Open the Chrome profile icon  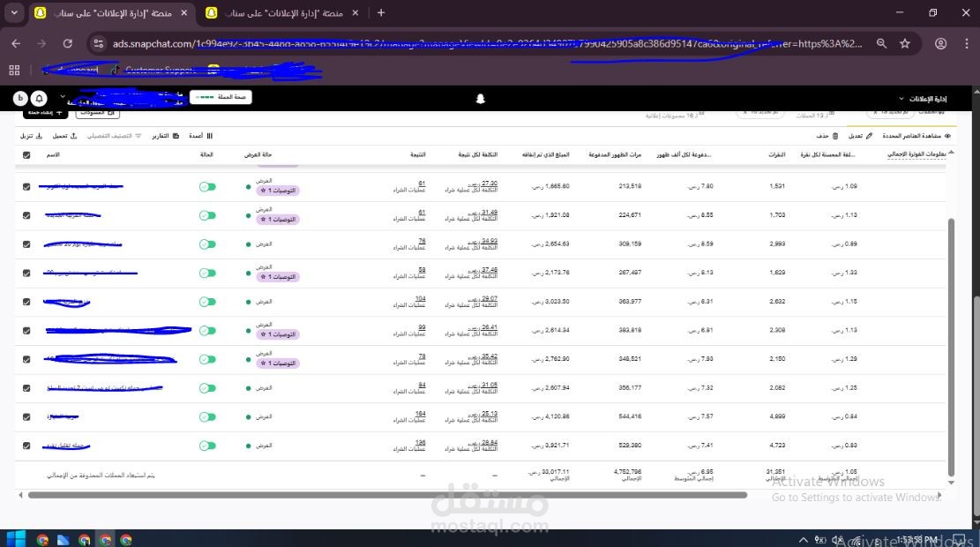coord(940,44)
